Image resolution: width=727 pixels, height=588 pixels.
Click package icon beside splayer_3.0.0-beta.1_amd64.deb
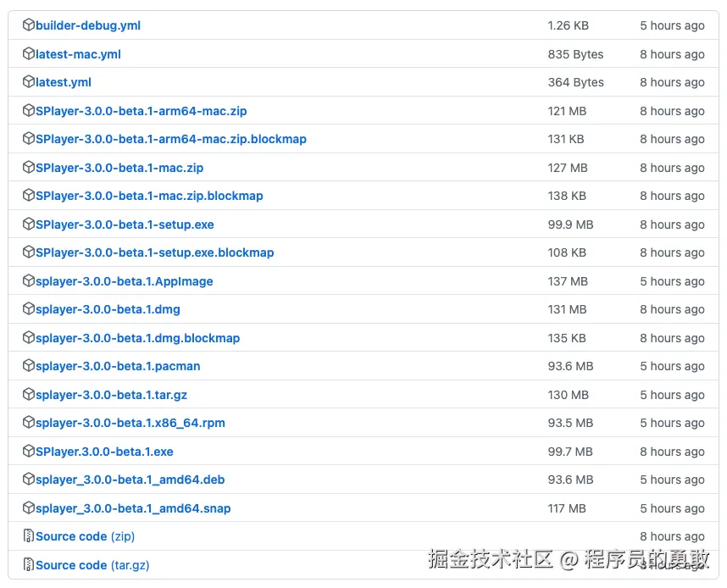[29, 479]
